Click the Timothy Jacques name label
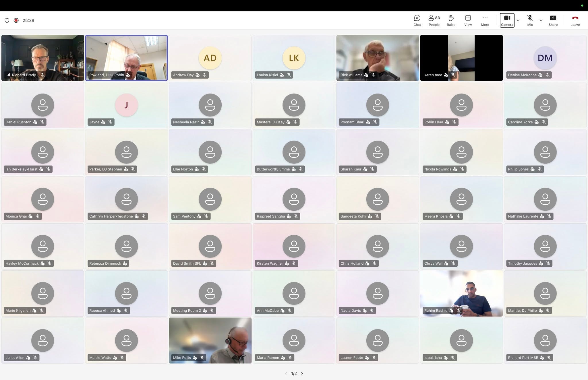Image resolution: width=588 pixels, height=380 pixels. (x=523, y=263)
